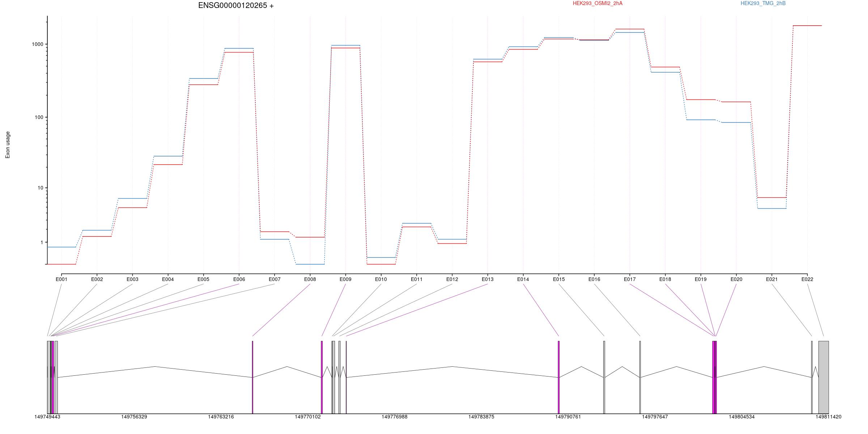Click genomic coordinate 149790761

(x=568, y=417)
